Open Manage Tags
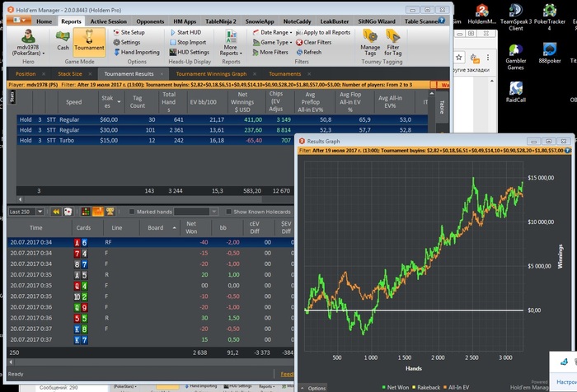This screenshot has height=392, width=577. point(370,43)
